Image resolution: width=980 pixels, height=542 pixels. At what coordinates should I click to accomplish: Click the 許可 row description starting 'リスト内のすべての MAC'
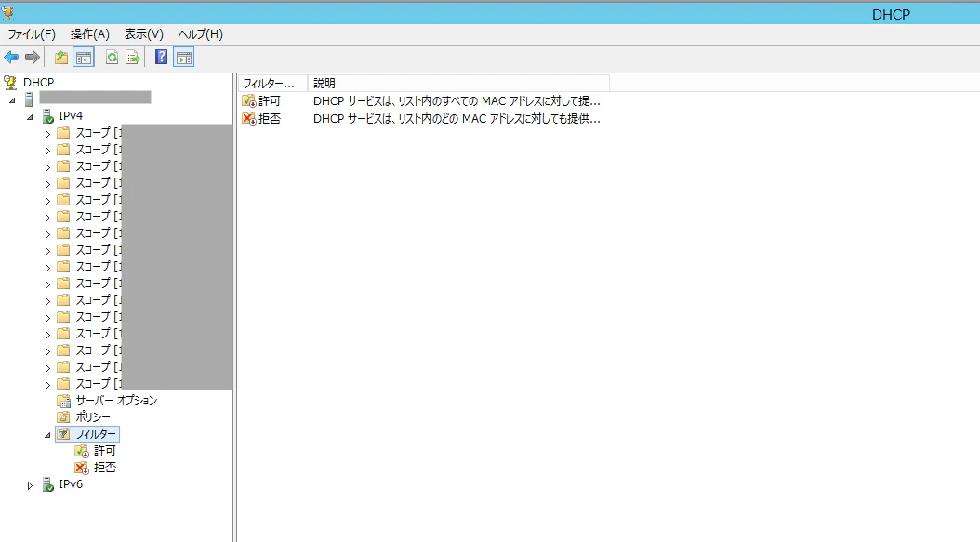457,101
